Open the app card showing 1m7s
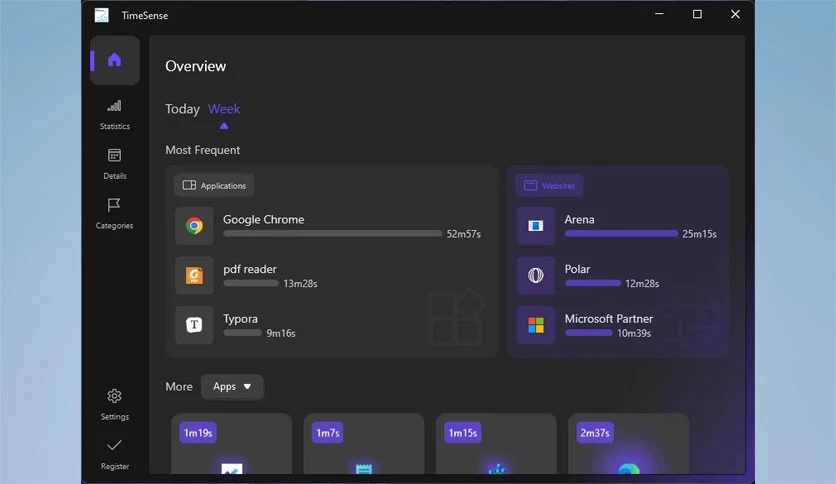 (364, 443)
